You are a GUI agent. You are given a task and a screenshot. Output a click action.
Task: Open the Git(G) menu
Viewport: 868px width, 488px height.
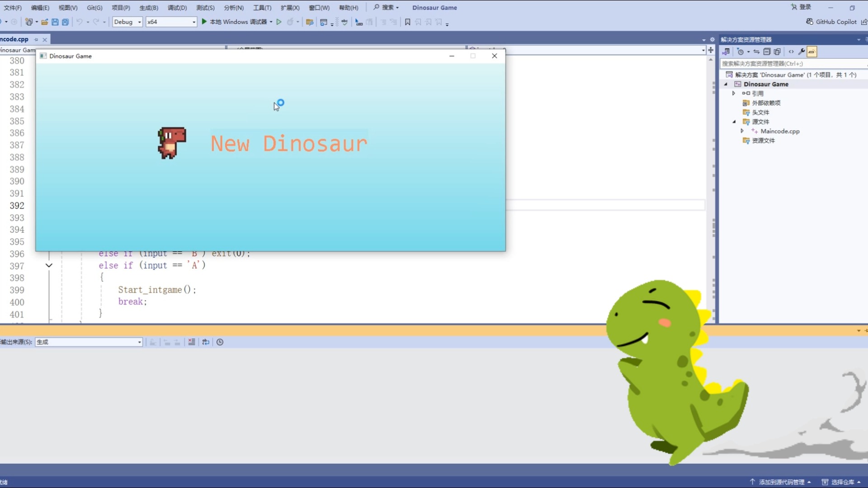tap(94, 8)
